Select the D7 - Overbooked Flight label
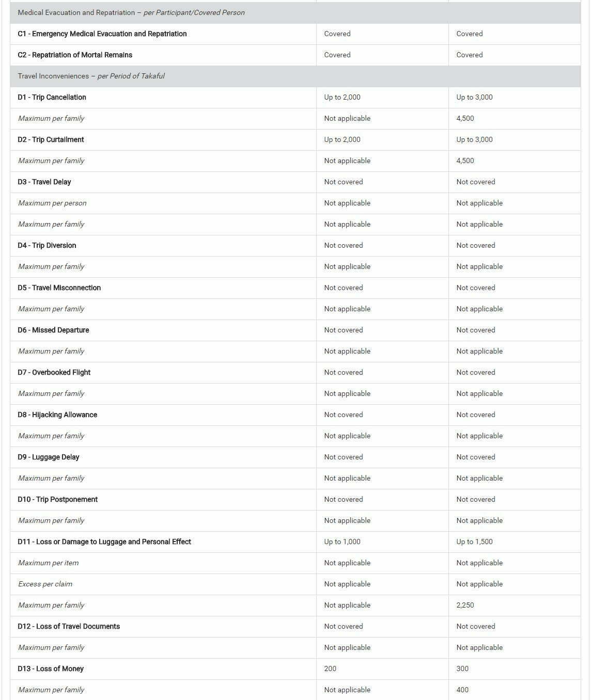 (54, 372)
